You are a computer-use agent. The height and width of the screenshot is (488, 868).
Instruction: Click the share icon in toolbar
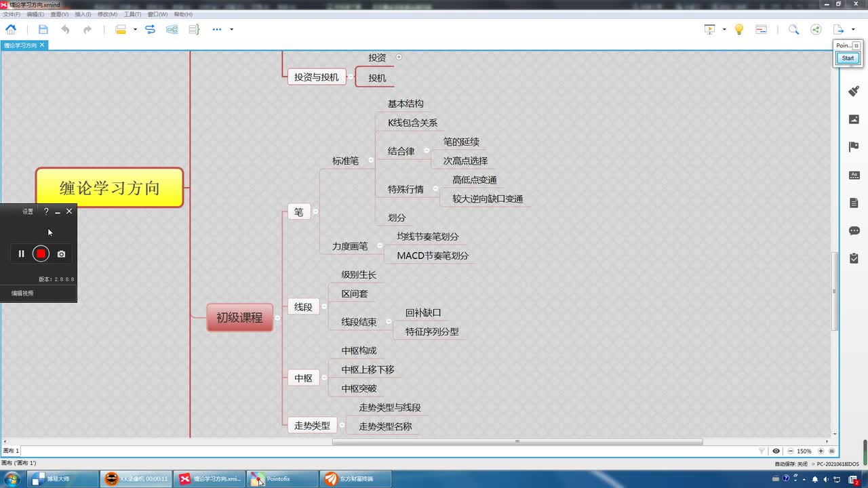point(816,29)
